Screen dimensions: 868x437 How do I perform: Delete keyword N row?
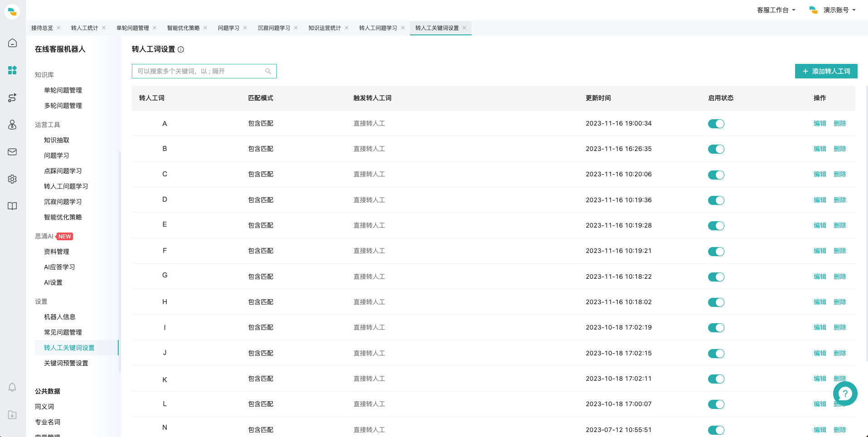pyautogui.click(x=840, y=430)
